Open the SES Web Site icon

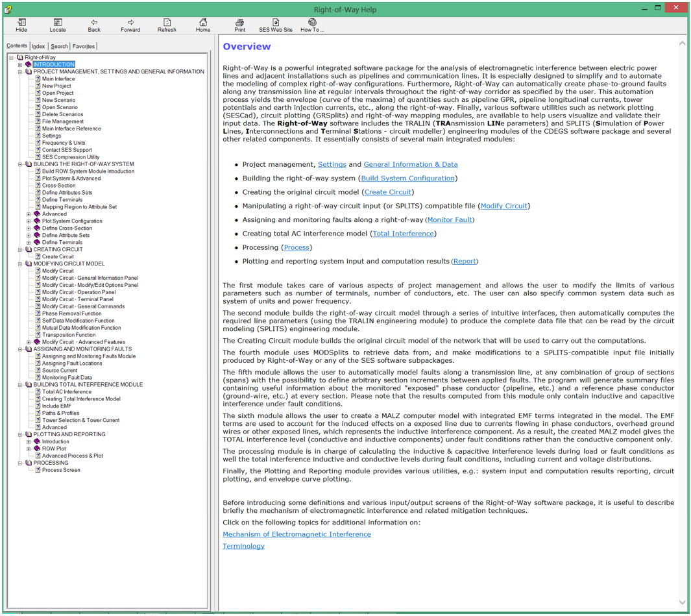point(276,25)
